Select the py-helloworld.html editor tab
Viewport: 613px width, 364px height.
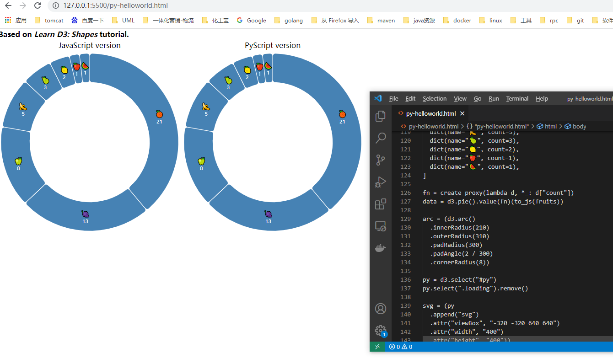pos(430,113)
